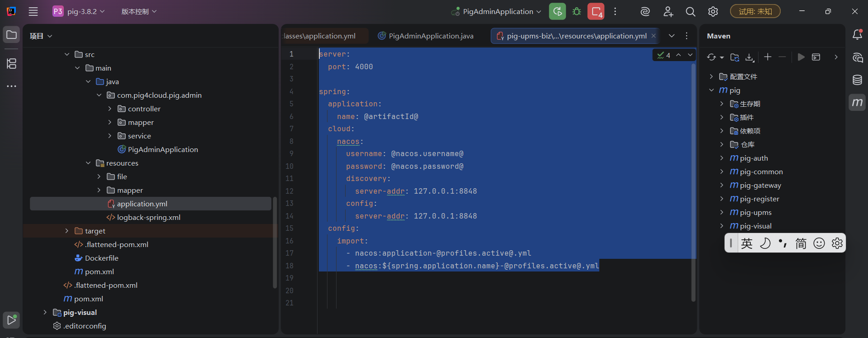Open the Run tool window at bottom left

click(11, 320)
